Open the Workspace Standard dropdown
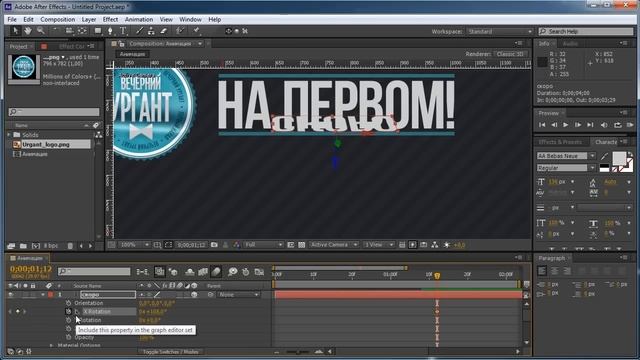This screenshot has height=360, width=640. tap(500, 31)
